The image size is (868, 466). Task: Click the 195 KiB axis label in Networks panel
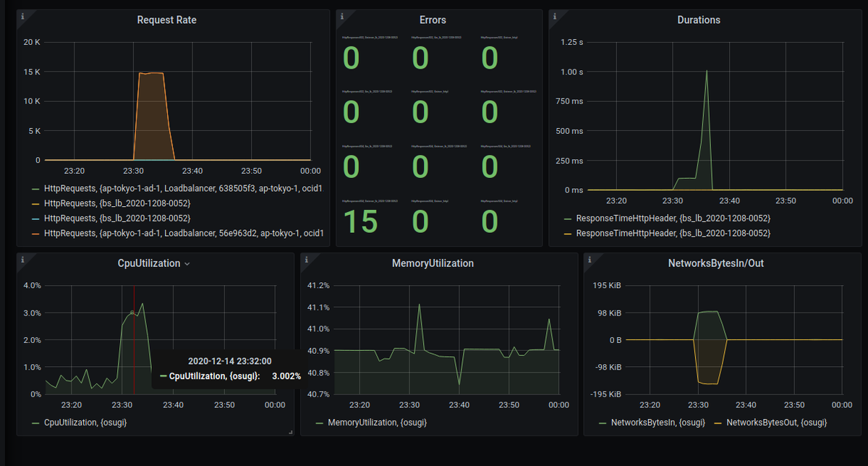[606, 285]
